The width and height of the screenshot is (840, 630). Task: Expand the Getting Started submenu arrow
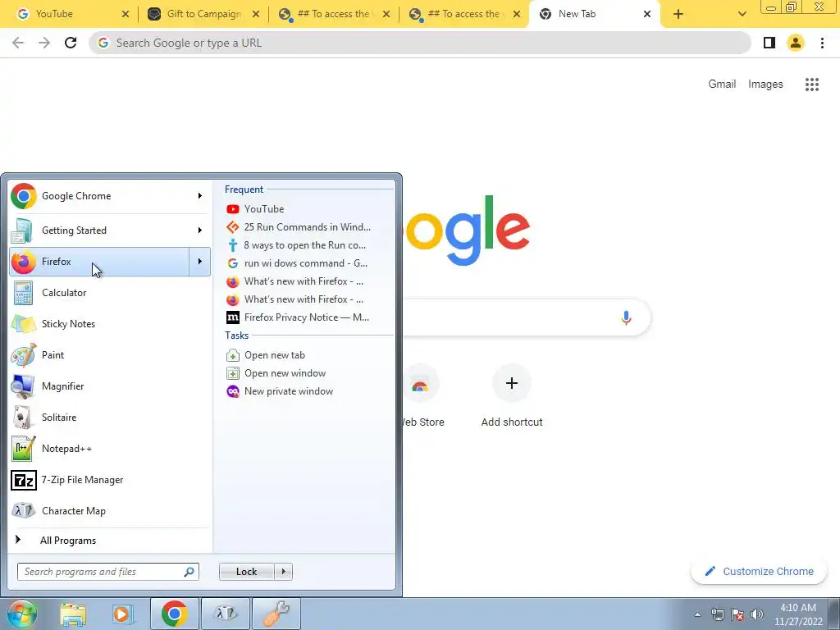[200, 231]
